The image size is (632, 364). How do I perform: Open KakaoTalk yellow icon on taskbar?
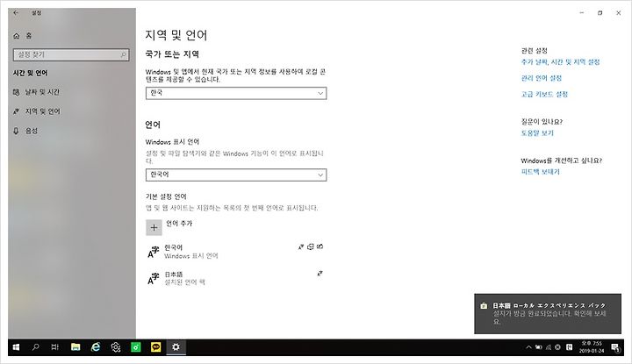(156, 347)
